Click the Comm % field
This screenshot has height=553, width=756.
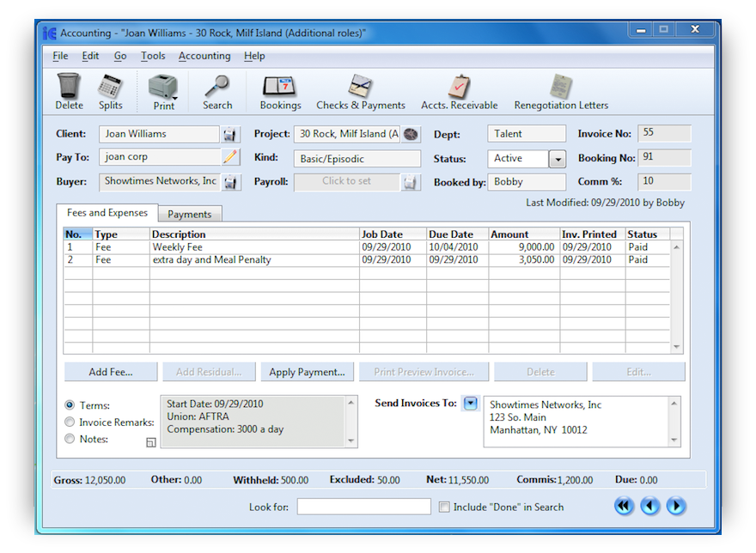point(664,181)
